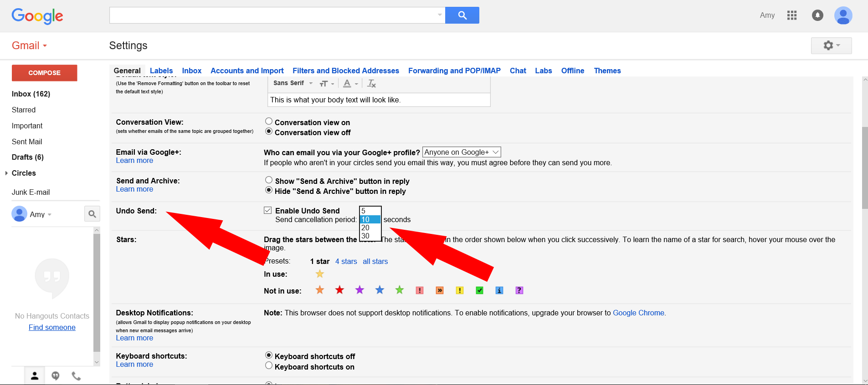The height and width of the screenshot is (385, 868).
Task: Choose 20 seconds in cancellation period list
Action: coord(370,228)
